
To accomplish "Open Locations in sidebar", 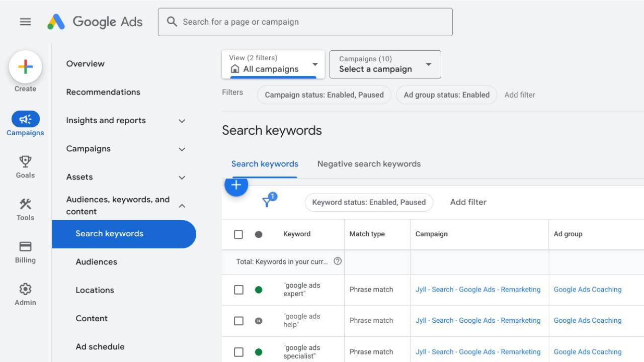I will point(95,290).
